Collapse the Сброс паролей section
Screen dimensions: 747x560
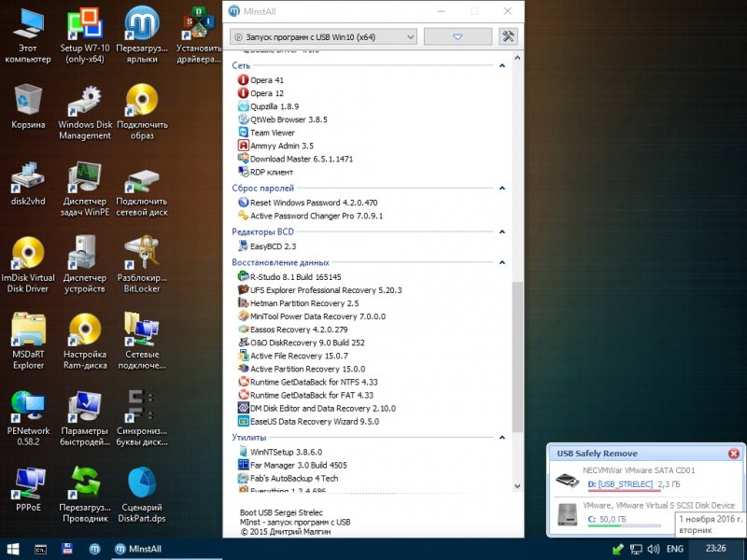(x=502, y=188)
